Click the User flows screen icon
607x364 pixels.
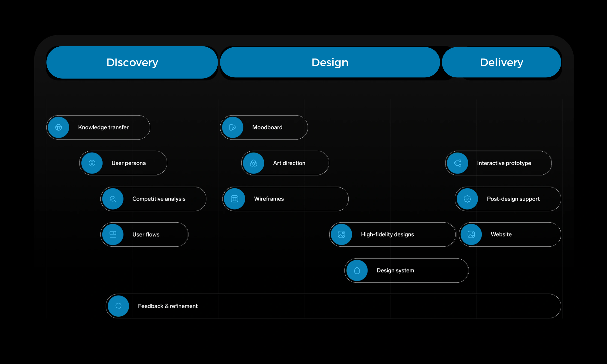pyautogui.click(x=113, y=234)
